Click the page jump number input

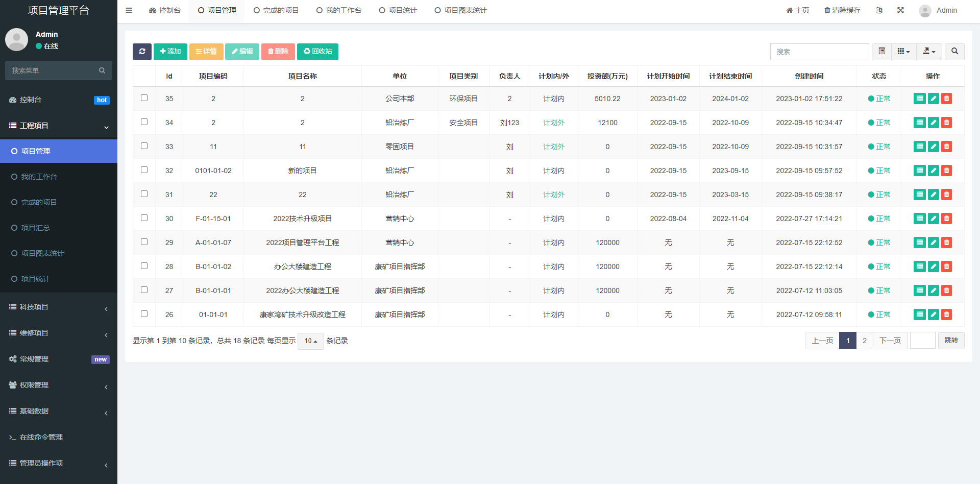tap(922, 341)
